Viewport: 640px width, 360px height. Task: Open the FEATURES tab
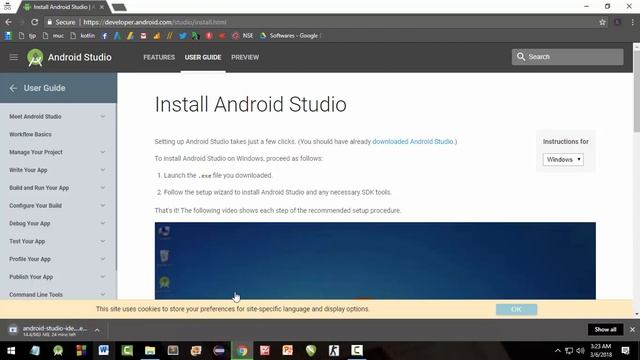click(159, 58)
